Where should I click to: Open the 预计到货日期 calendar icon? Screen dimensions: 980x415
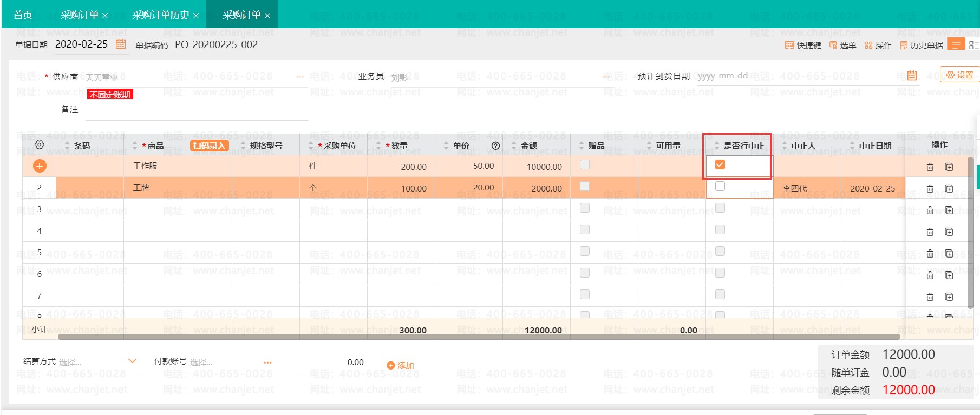pyautogui.click(x=912, y=76)
